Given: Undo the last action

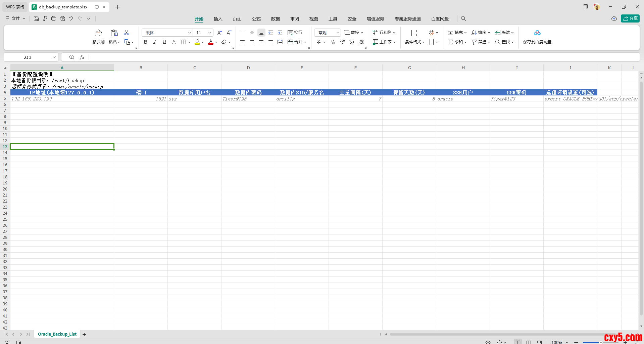Looking at the screenshot, I should click(71, 18).
